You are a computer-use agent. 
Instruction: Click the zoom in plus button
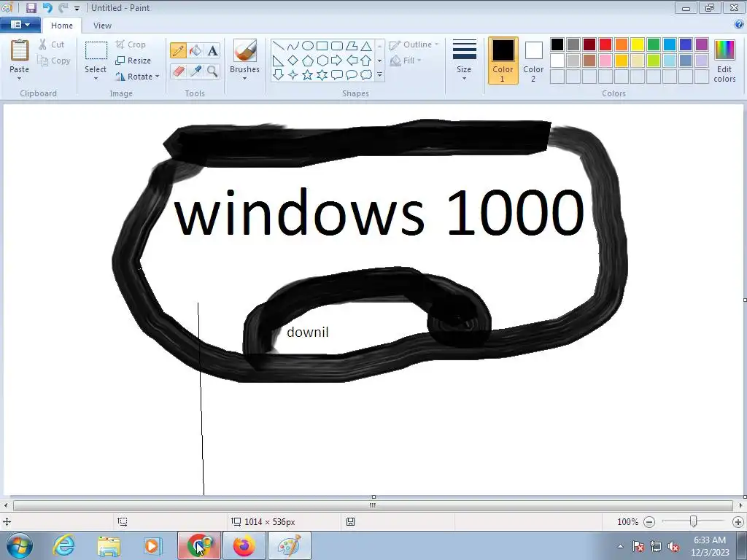[x=738, y=522]
